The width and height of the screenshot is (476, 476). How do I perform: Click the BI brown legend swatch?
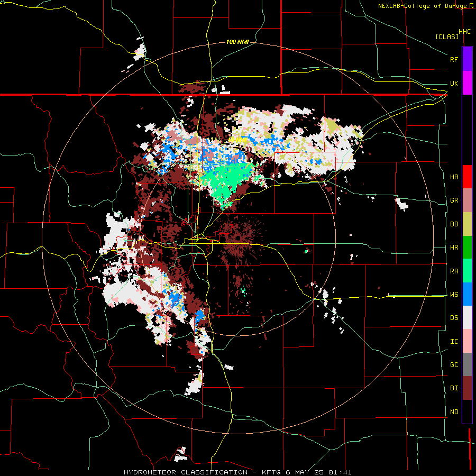pyautogui.click(x=467, y=388)
